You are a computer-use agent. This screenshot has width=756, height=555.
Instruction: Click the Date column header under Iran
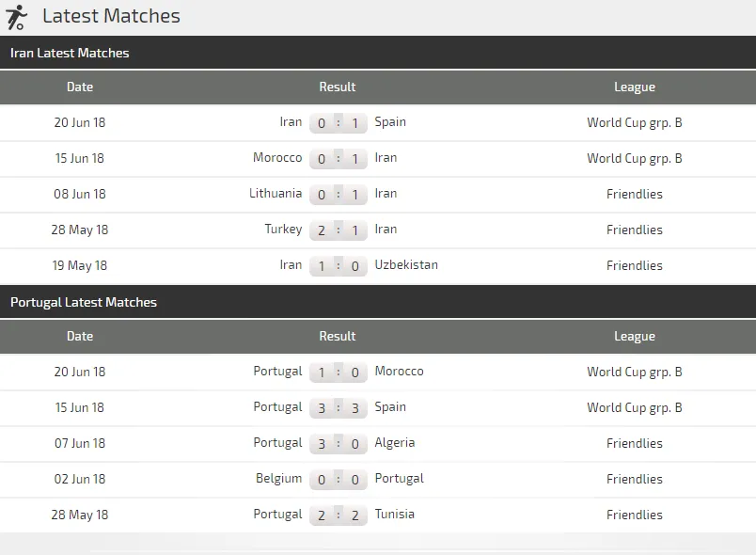[80, 87]
